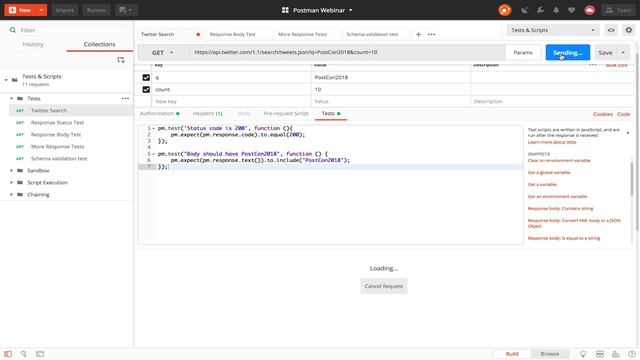The width and height of the screenshot is (640, 360).
Task: Open Tests folder options ellipsis
Action: click(x=125, y=98)
